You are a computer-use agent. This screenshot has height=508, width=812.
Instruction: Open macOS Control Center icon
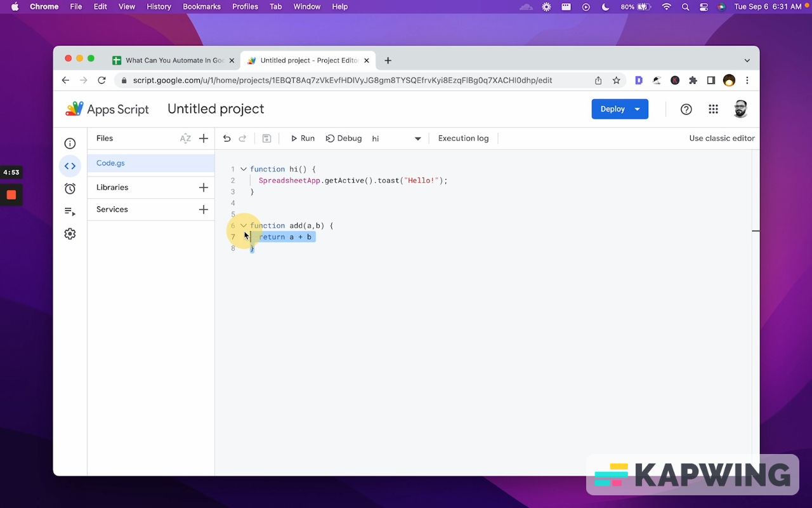[x=704, y=7]
